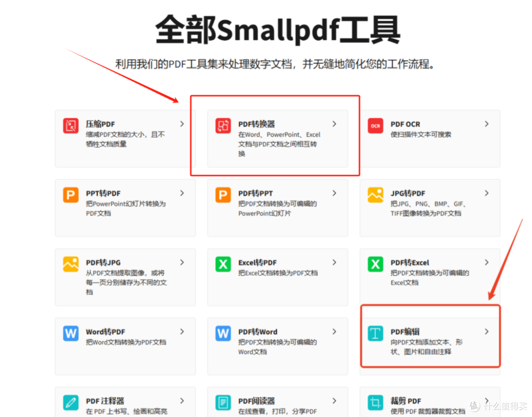This screenshot has height=417, width=532.
Task: Open the PDF转PPT tool title
Action: point(256,194)
